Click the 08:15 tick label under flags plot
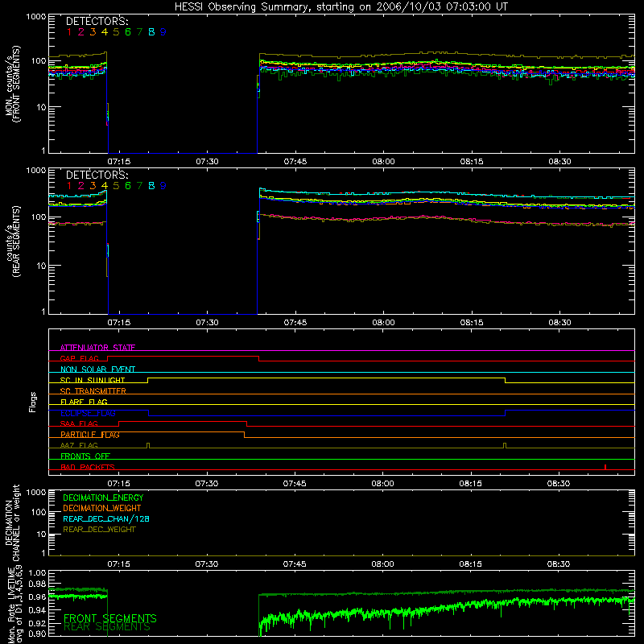 pyautogui.click(x=471, y=484)
